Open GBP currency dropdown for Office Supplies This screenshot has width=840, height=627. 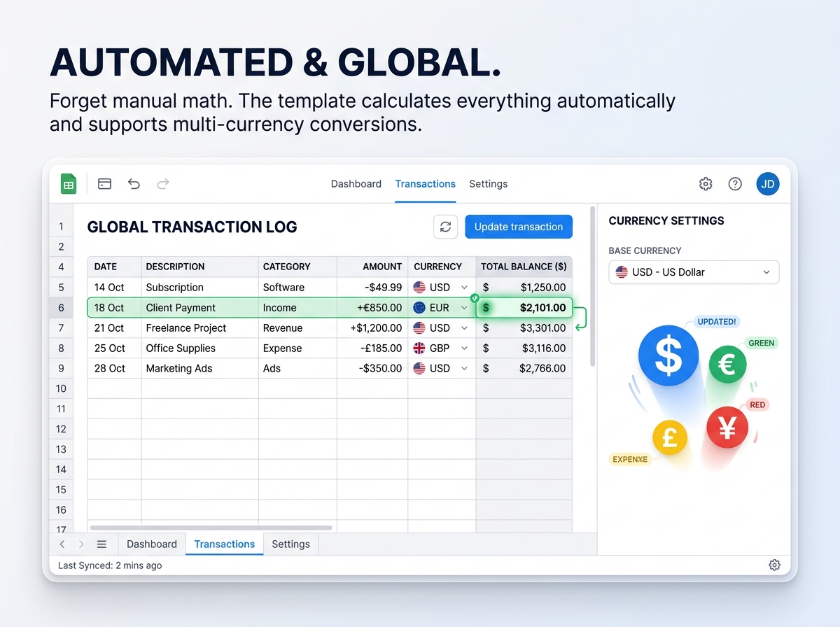(x=464, y=348)
